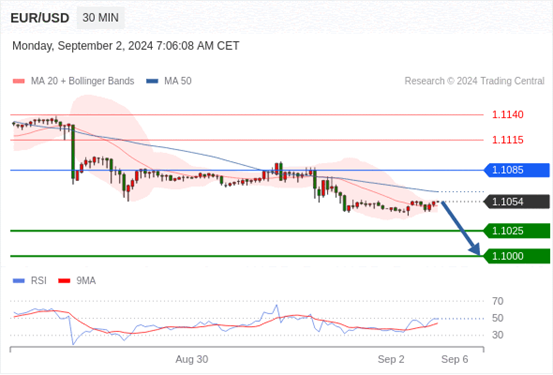Click the blue RSI legend swatch
553x375 pixels.
[x=19, y=281]
